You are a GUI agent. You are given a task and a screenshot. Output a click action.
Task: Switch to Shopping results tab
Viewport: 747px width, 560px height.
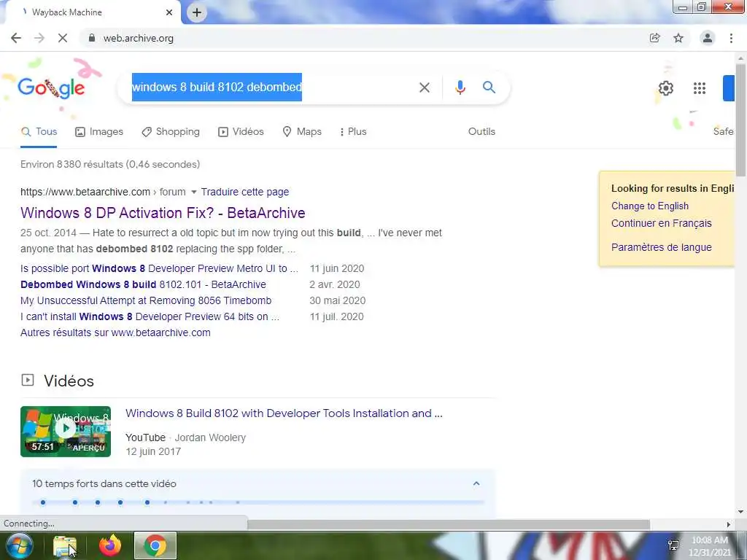pos(171,132)
